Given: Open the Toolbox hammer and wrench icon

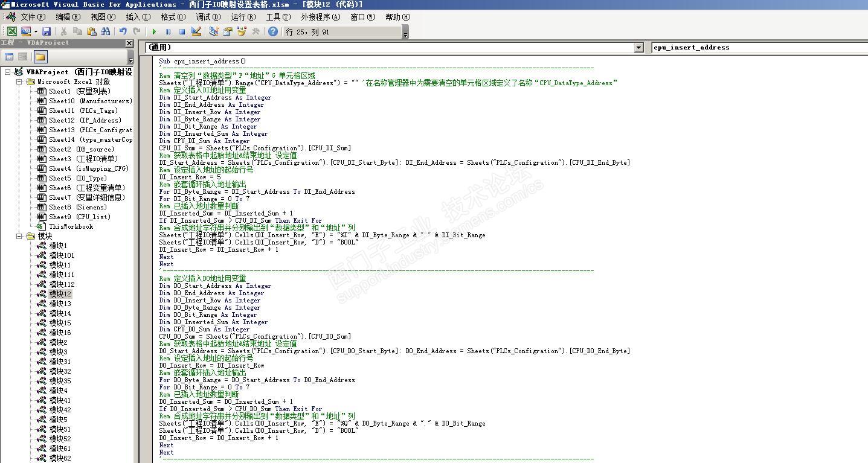Looking at the screenshot, I should (x=256, y=31).
